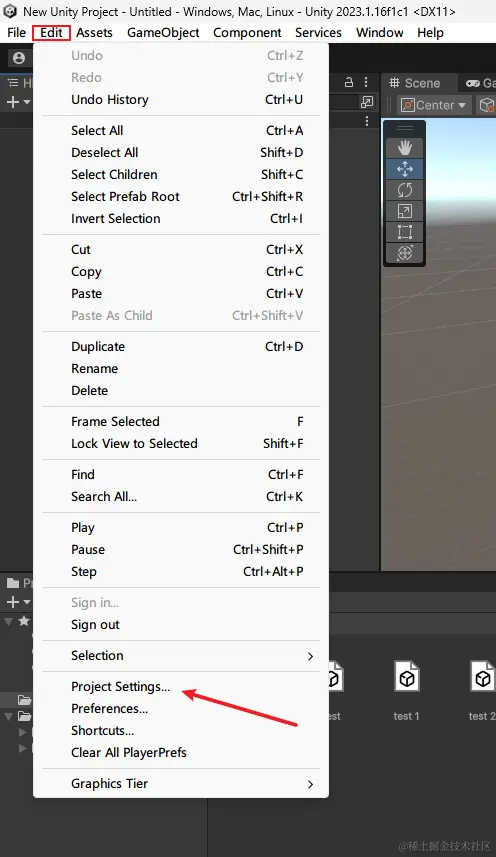This screenshot has width=496, height=857.
Task: Choose Select Prefab Root
Action: [x=181, y=196]
